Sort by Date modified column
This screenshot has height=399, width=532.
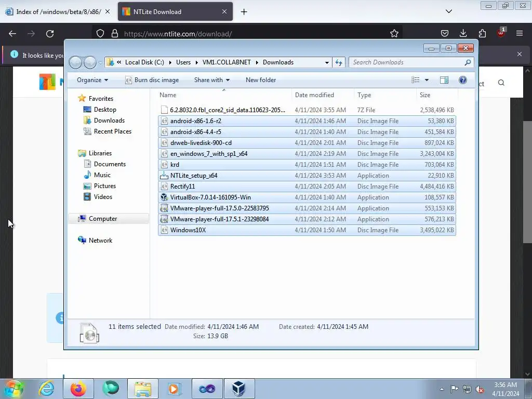click(x=323, y=95)
